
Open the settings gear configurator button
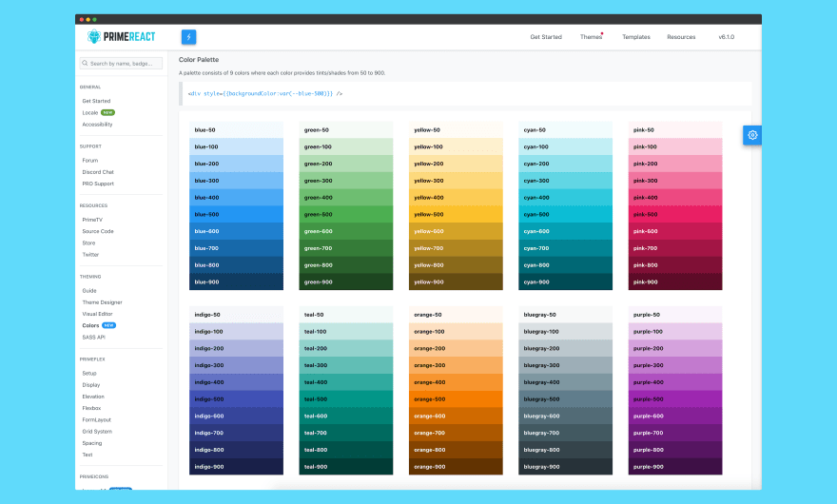tap(752, 135)
